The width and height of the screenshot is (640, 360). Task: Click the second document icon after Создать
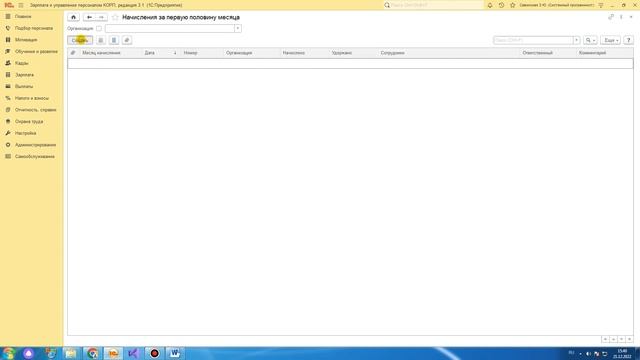(x=114, y=40)
